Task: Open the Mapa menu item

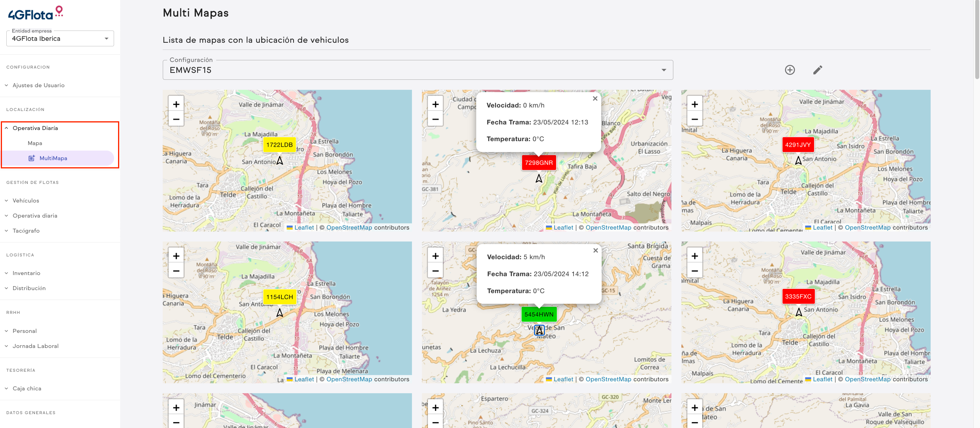Action: pos(35,143)
